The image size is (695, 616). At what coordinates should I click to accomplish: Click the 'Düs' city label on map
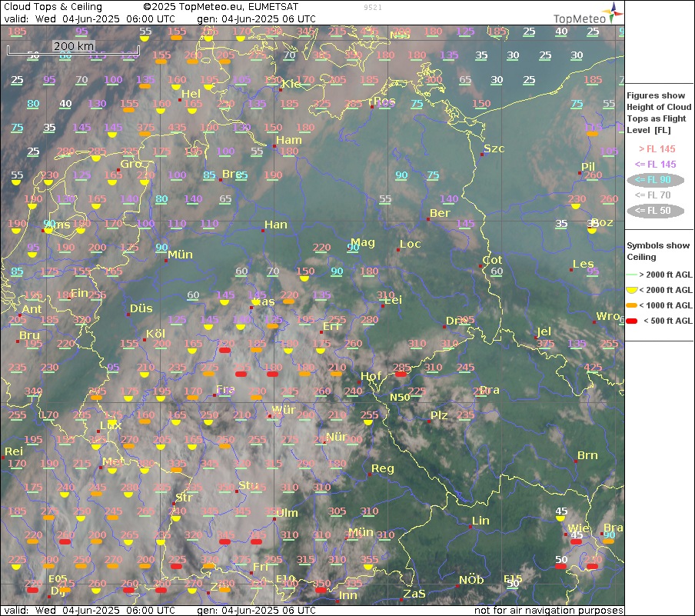coord(141,308)
